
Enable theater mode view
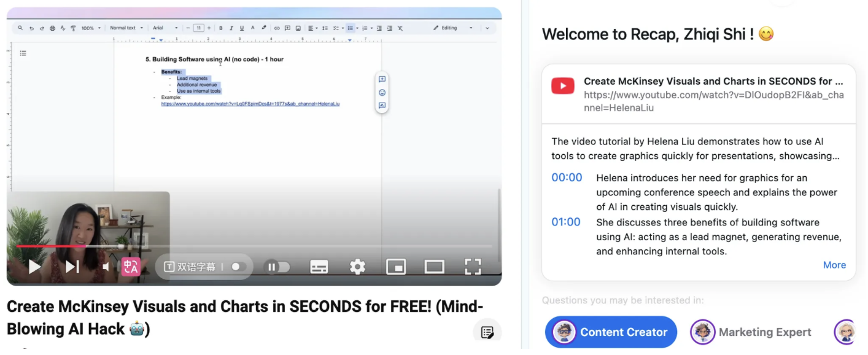(x=434, y=267)
